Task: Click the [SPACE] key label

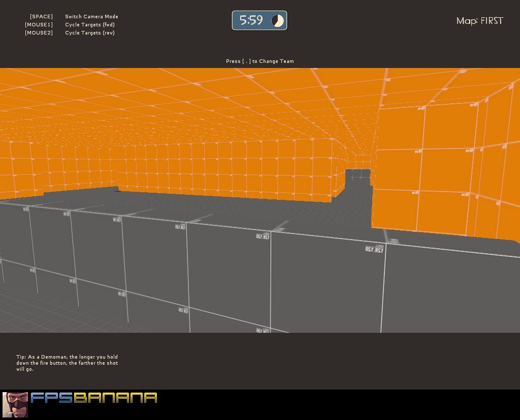Action: tap(41, 17)
